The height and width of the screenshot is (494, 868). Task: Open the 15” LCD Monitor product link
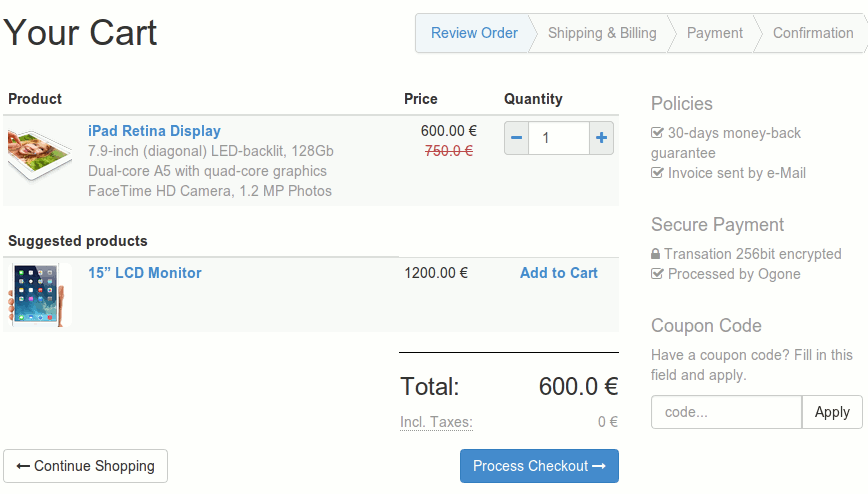click(x=145, y=273)
